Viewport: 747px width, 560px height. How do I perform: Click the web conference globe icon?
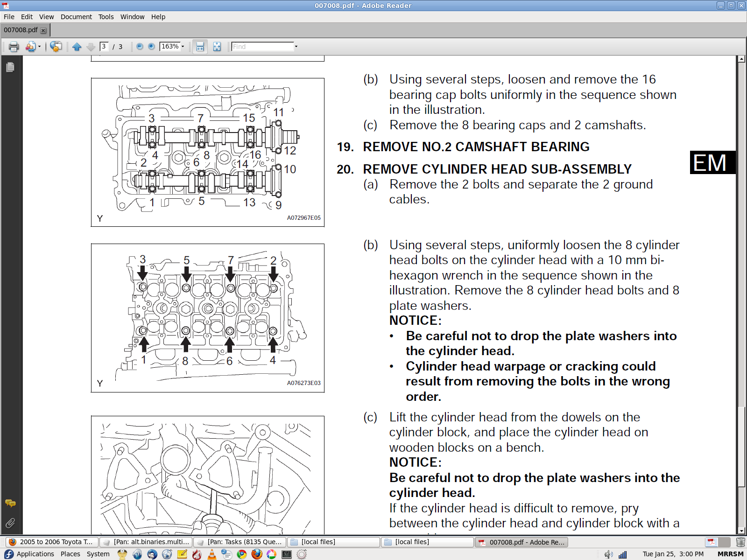(x=56, y=47)
